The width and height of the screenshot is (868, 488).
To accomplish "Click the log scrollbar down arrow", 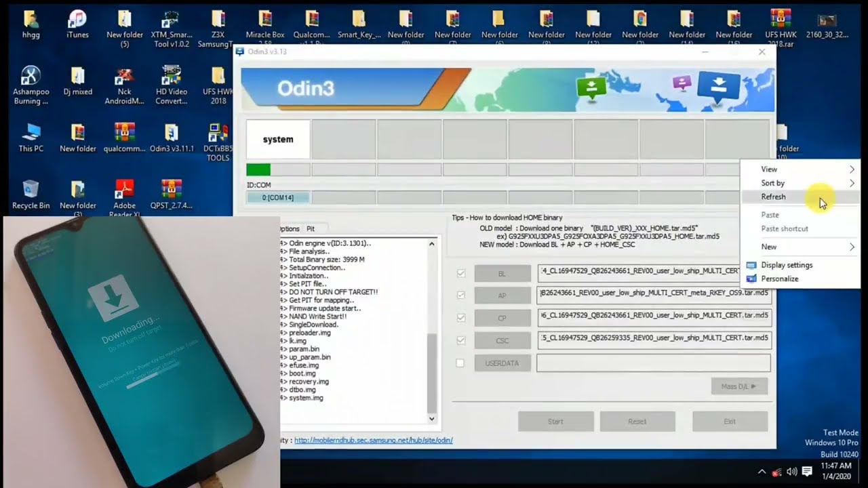I will 432,419.
